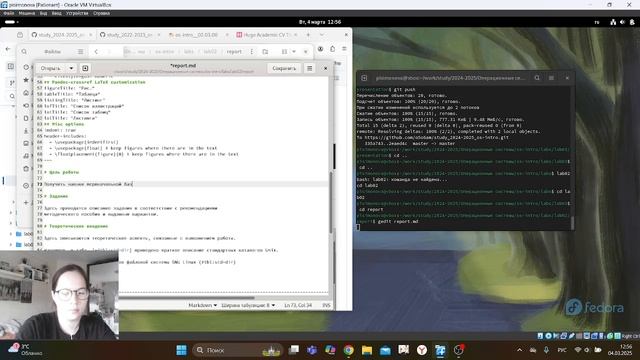Click the '# Задание' heading line
The height and width of the screenshot is (360, 640).
click(x=56, y=196)
